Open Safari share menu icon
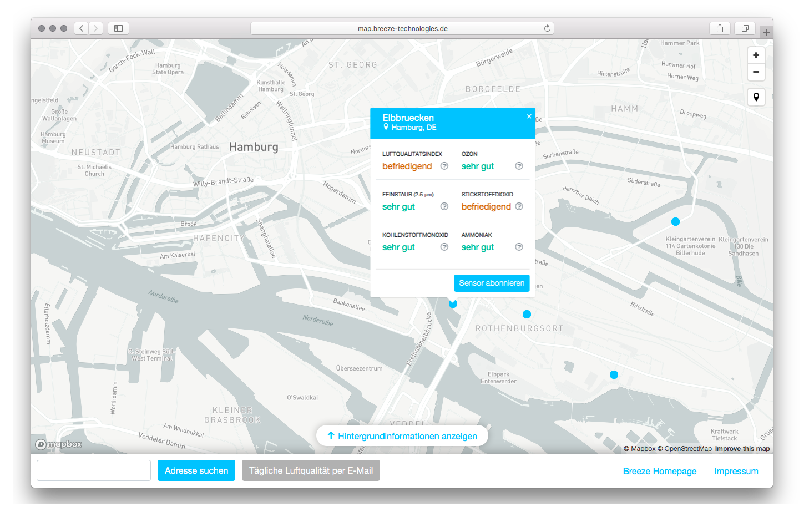The image size is (804, 532). pos(720,28)
